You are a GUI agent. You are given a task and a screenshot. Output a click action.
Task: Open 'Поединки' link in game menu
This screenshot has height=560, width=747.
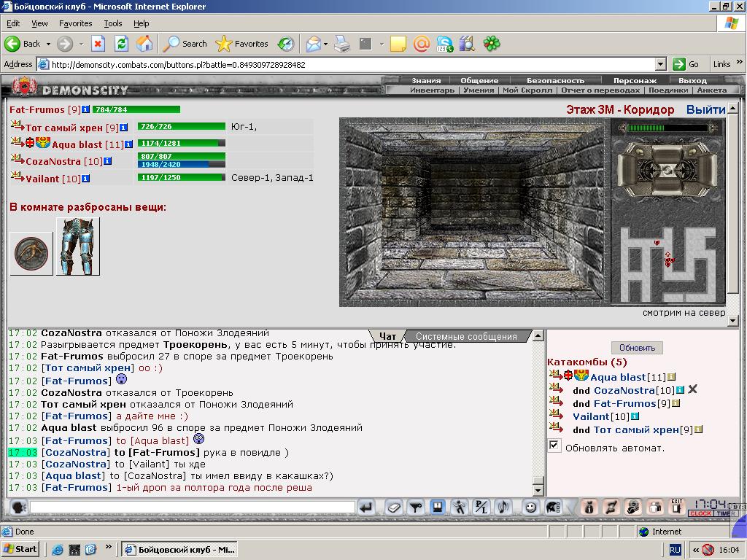click(668, 90)
